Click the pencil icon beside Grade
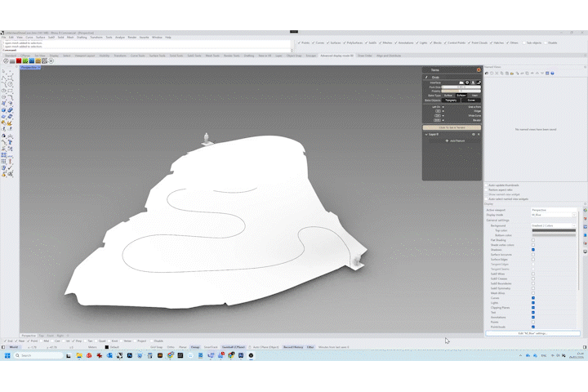Viewport: 588px width, 392px height. click(x=426, y=78)
